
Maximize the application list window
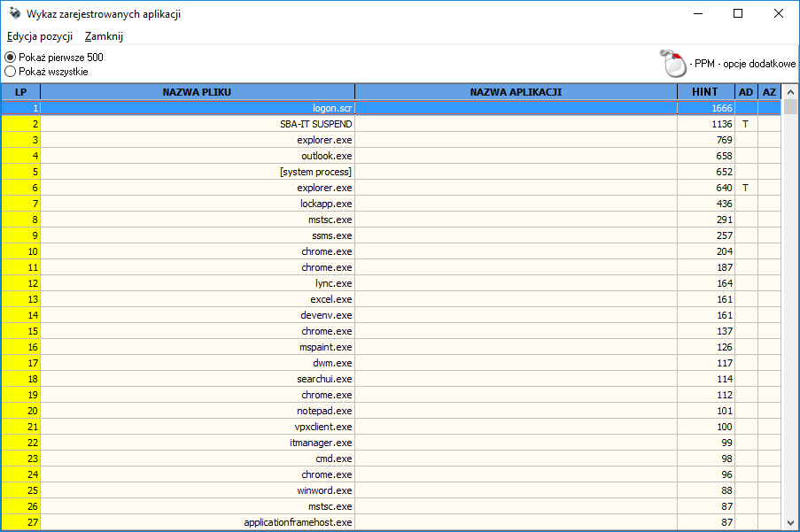coord(738,14)
